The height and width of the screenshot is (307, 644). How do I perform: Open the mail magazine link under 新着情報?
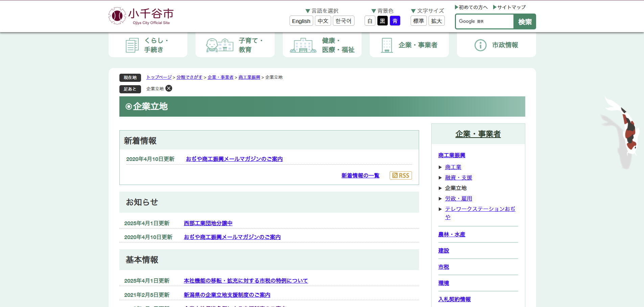coord(234,159)
